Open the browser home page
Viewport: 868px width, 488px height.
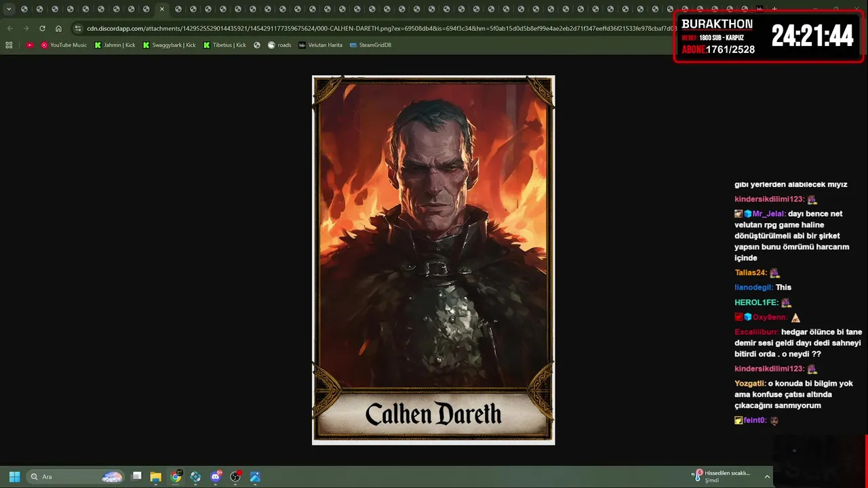pyautogui.click(x=58, y=28)
